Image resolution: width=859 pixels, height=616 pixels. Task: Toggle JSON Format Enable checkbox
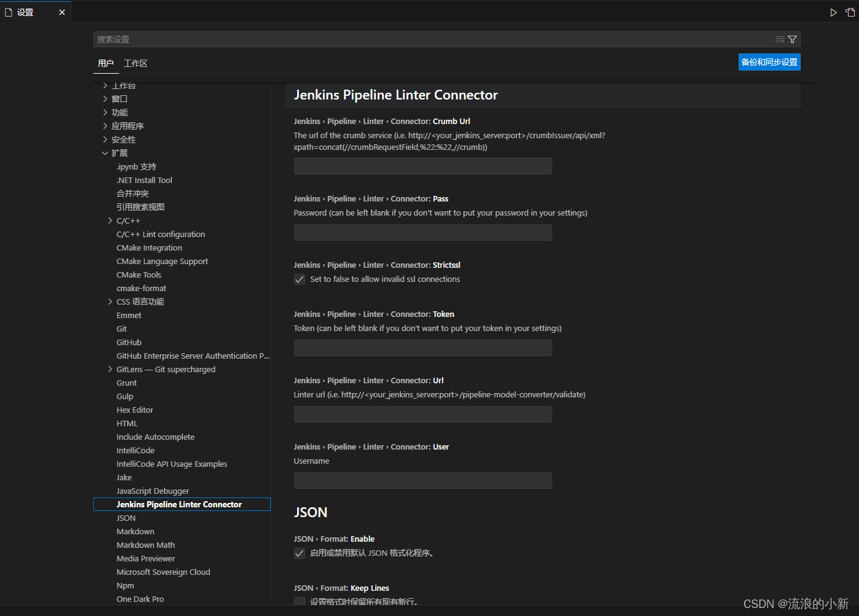[300, 553]
